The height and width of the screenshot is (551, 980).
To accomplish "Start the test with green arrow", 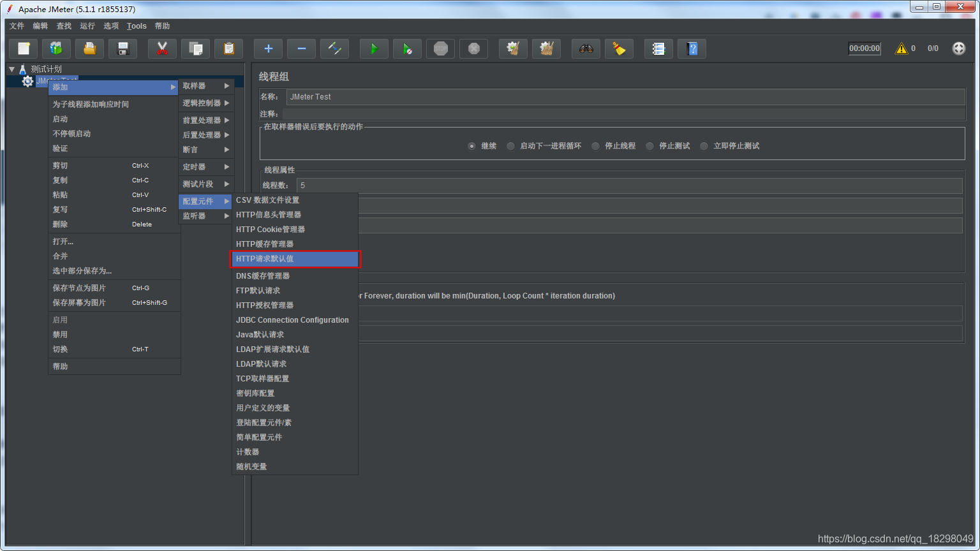I will coord(375,48).
